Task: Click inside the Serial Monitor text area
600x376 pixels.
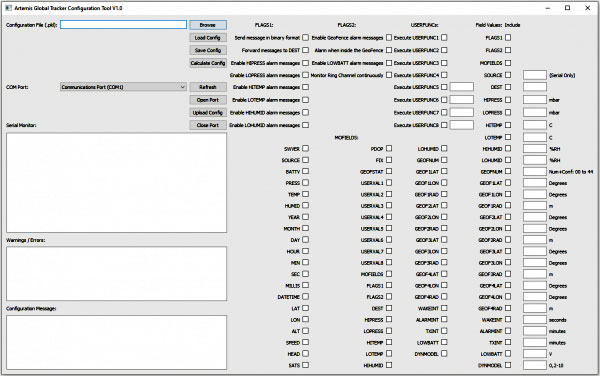Action: pyautogui.click(x=116, y=182)
